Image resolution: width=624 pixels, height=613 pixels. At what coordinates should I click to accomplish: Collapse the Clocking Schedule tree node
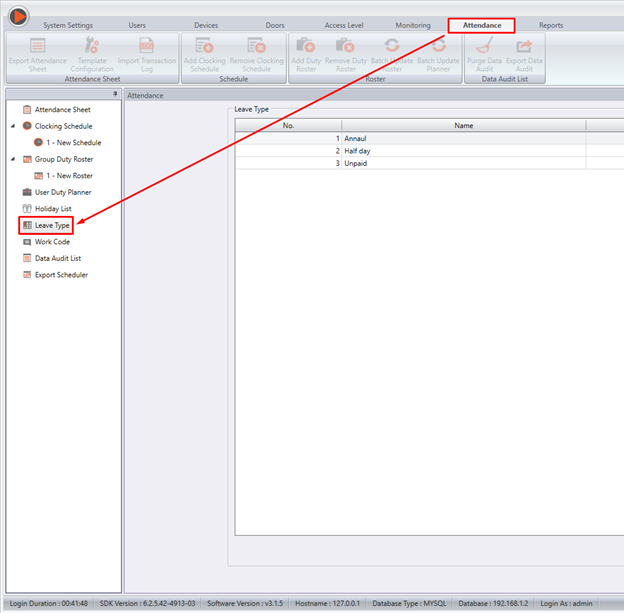13,126
